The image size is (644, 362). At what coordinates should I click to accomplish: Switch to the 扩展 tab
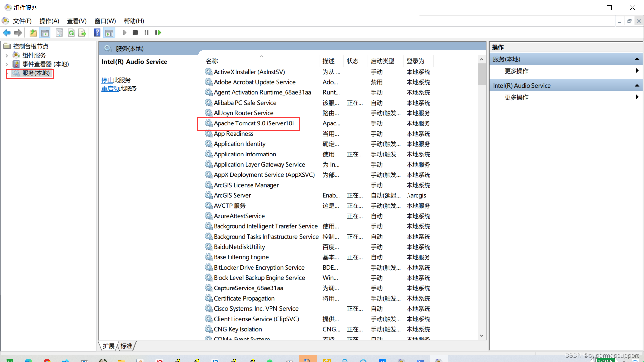point(109,346)
